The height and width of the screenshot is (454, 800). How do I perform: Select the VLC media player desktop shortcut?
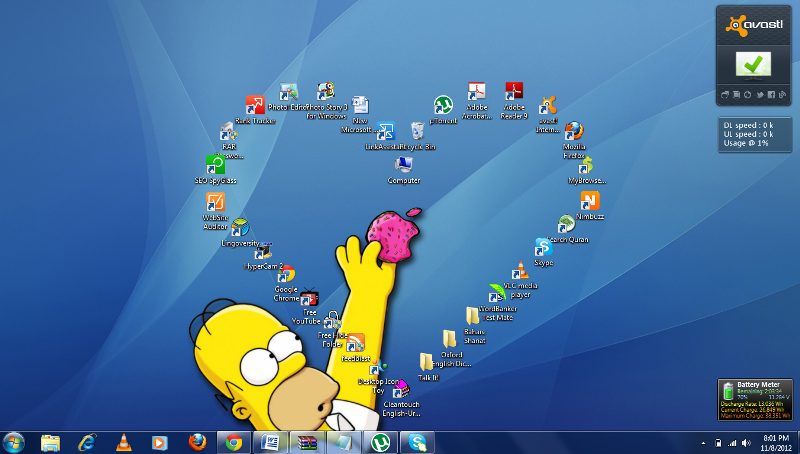click(520, 280)
